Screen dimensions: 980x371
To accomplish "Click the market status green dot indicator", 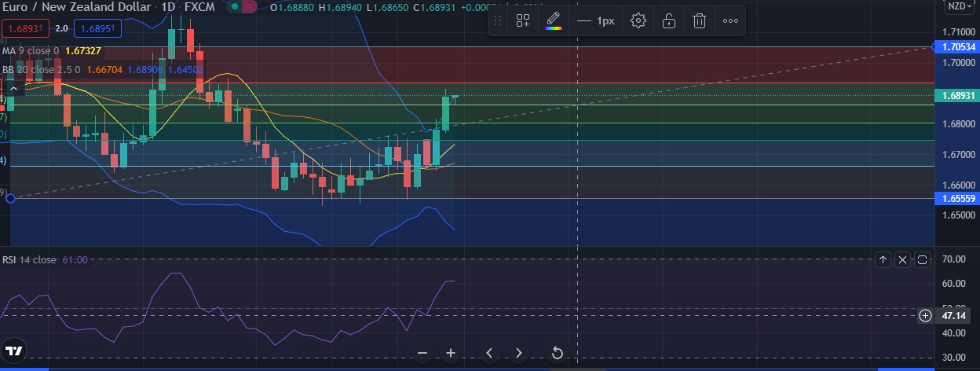I will [x=236, y=7].
